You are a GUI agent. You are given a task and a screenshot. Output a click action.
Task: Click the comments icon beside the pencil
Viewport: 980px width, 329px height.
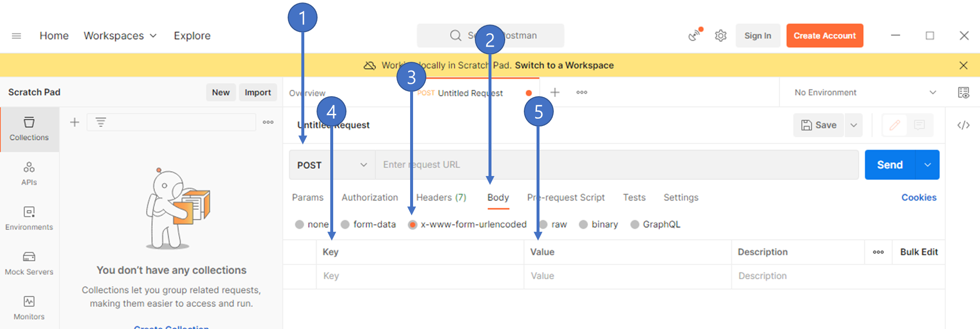pos(920,125)
